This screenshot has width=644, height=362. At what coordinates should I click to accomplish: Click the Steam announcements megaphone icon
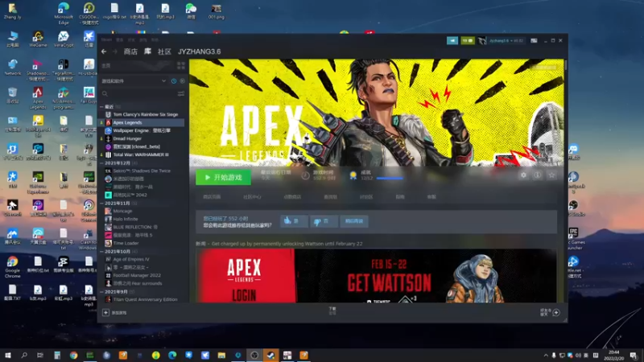click(452, 41)
